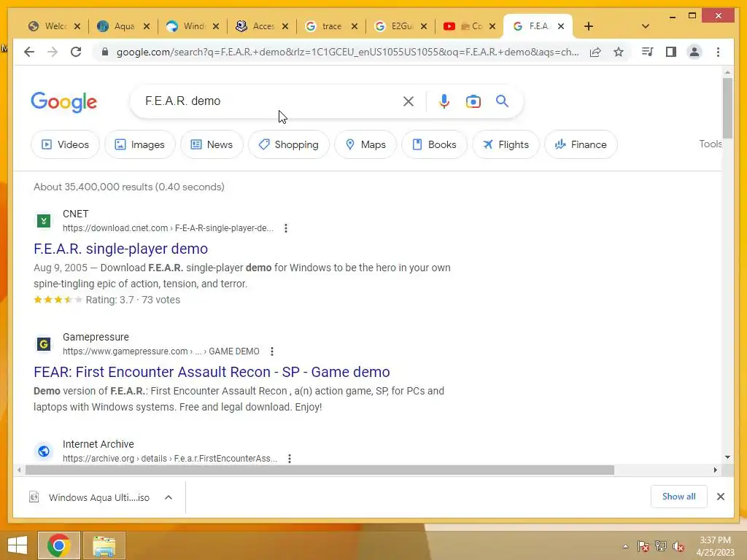Image resolution: width=747 pixels, height=560 pixels.
Task: Click the gamepressure.com URL text
Action: (x=161, y=351)
